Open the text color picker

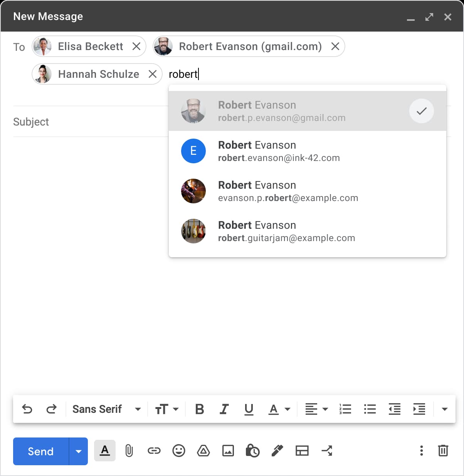click(x=277, y=409)
